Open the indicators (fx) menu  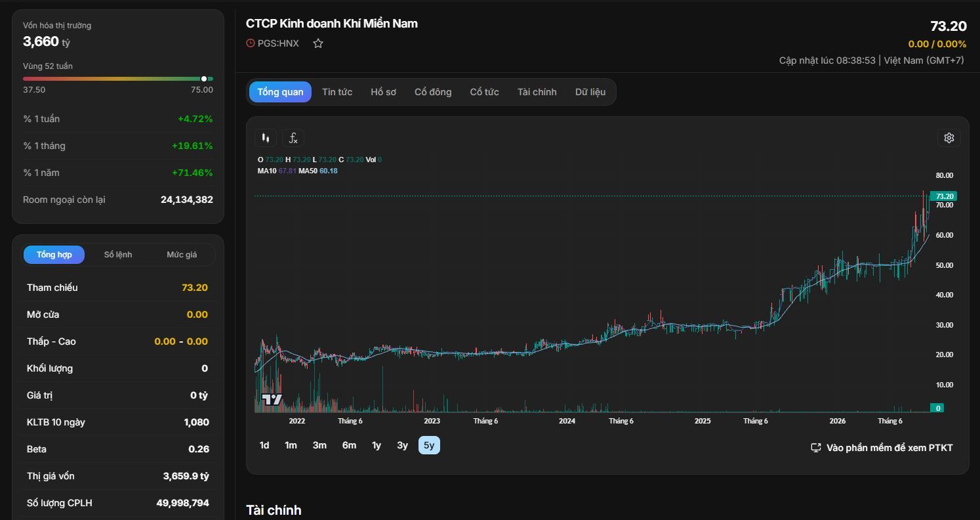click(293, 138)
